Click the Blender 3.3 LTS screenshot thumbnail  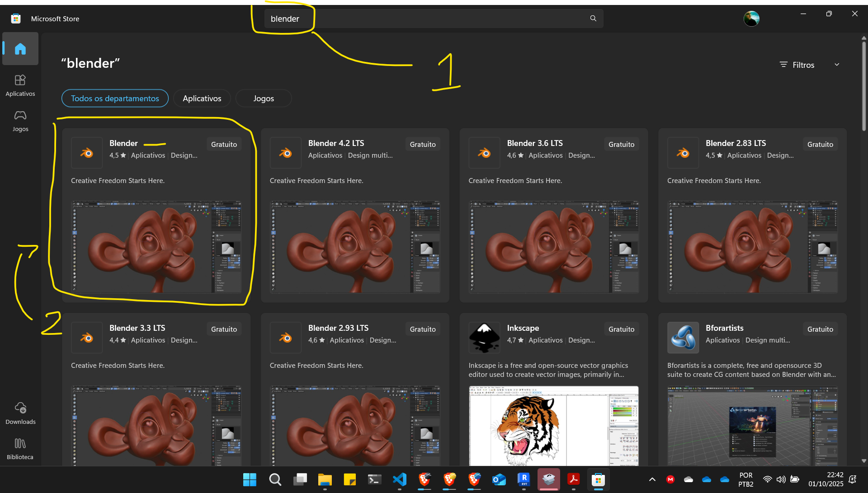156,425
